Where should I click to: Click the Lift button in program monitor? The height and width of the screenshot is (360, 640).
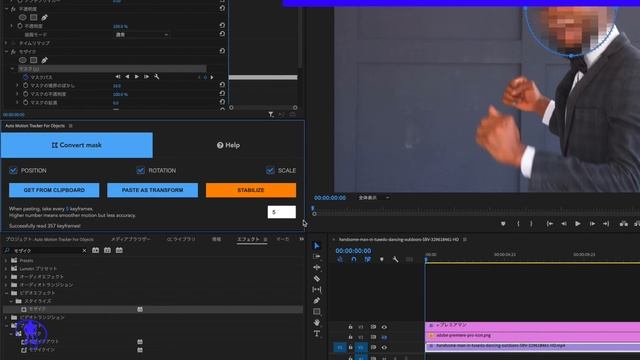[624, 224]
